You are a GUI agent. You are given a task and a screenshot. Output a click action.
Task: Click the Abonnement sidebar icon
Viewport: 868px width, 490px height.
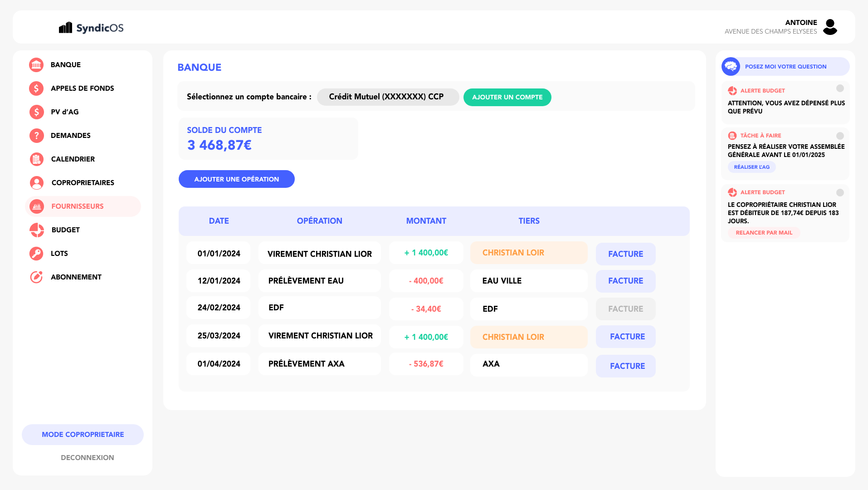[x=36, y=277]
